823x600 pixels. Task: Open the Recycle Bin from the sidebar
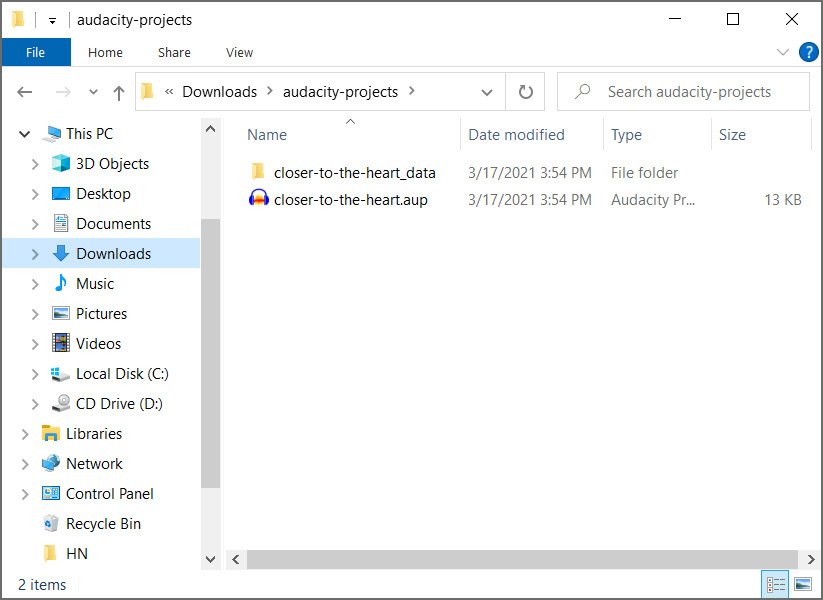pos(105,523)
